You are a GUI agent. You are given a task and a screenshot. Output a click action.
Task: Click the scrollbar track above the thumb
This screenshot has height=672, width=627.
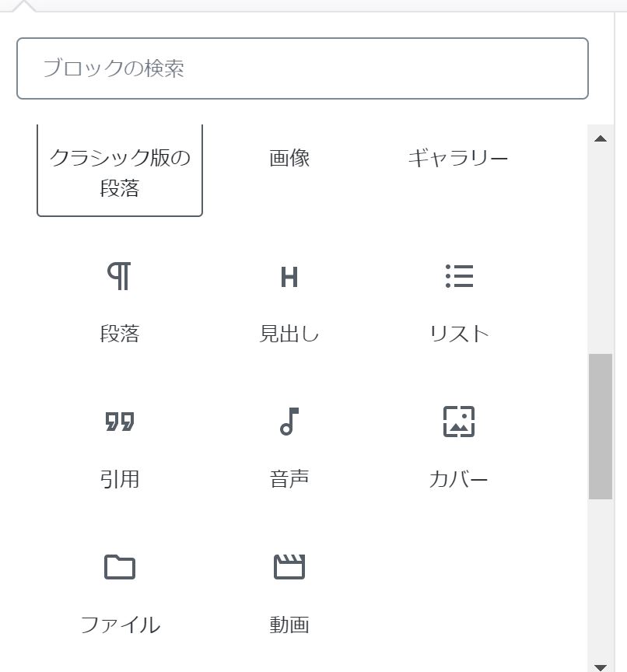click(x=600, y=249)
